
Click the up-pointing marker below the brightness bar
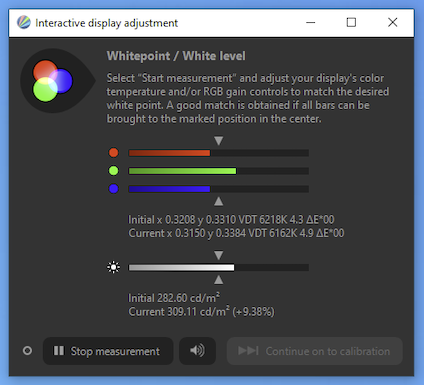click(219, 280)
